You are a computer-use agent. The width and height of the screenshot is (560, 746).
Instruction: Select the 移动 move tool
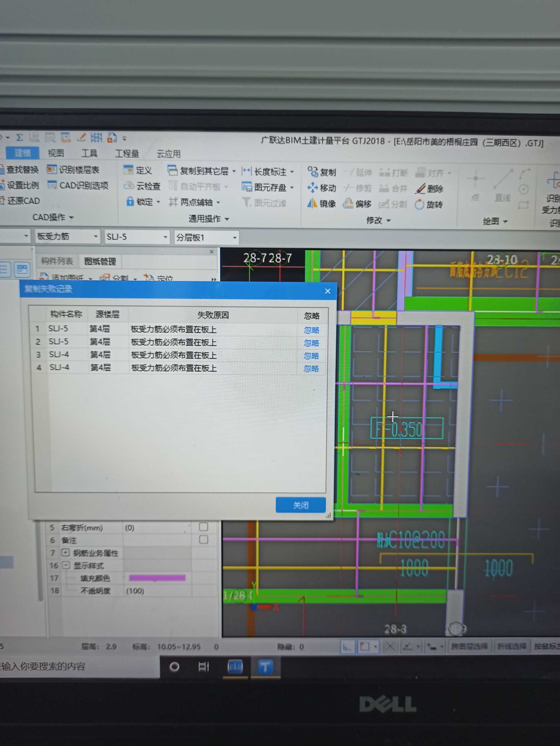tap(322, 188)
